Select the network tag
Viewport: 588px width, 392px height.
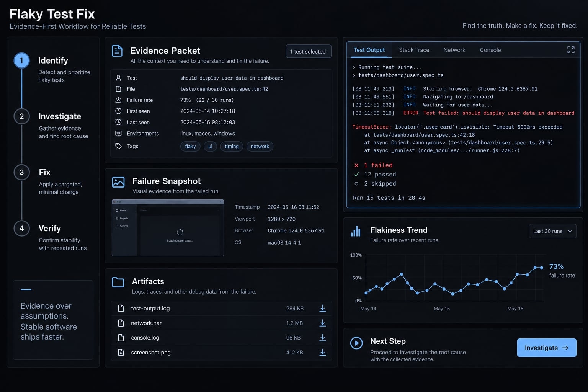tap(260, 146)
